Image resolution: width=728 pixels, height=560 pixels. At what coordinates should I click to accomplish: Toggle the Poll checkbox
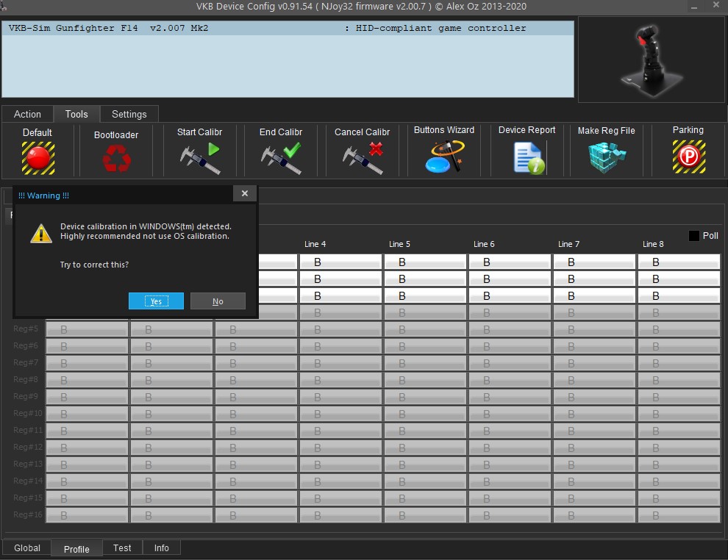[x=693, y=236]
